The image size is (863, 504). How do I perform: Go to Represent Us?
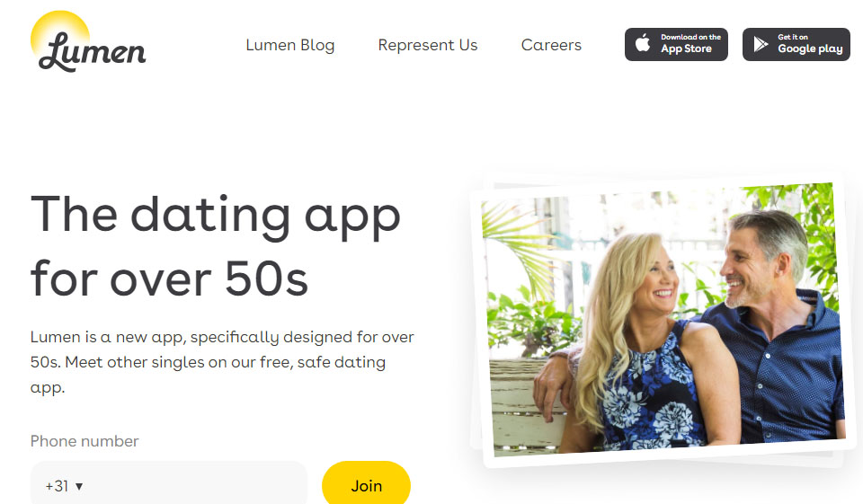tap(428, 45)
